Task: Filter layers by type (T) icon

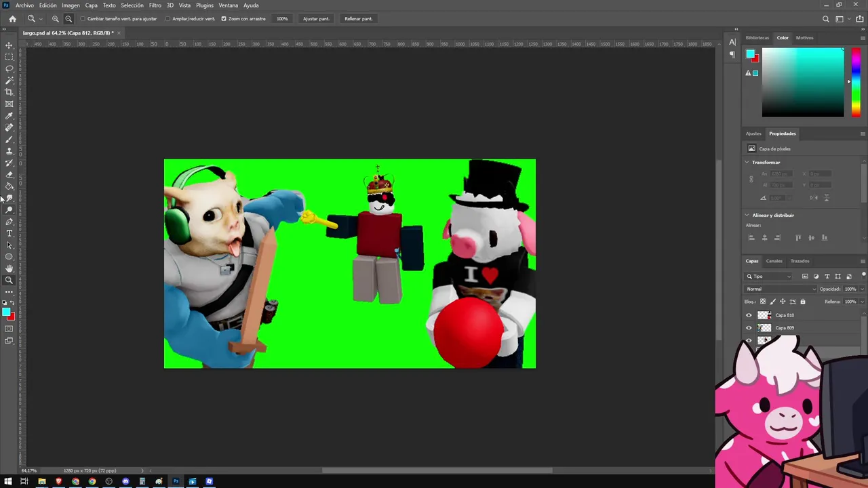Action: [x=827, y=277]
